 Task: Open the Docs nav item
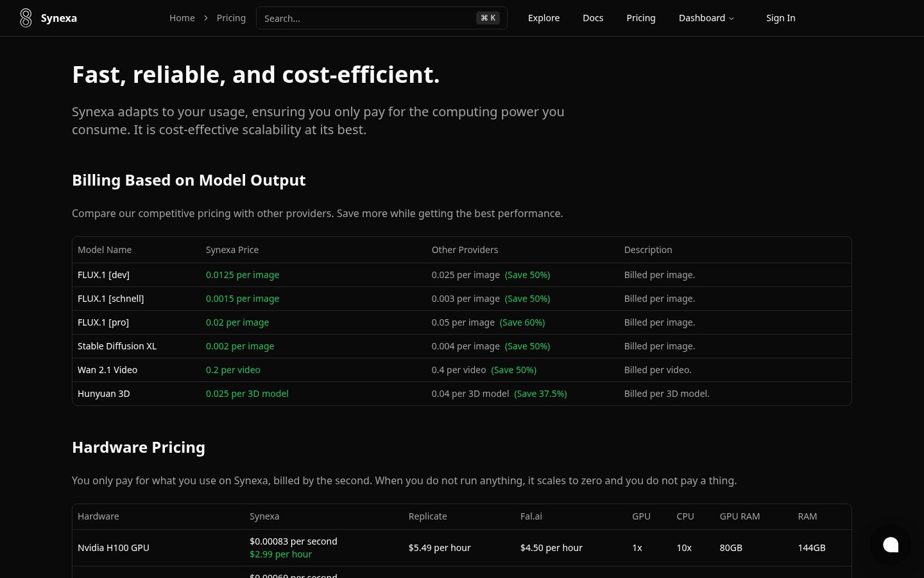593,18
